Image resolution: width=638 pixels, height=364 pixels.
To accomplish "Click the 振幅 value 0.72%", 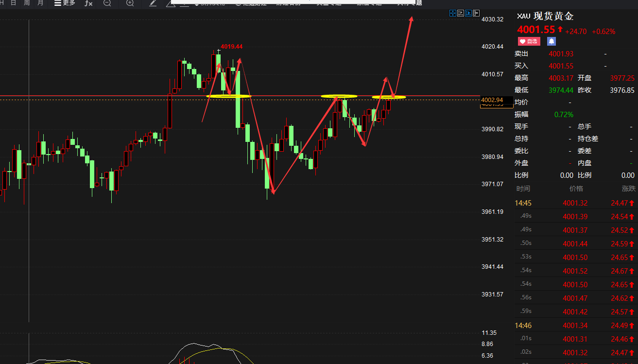I will point(564,114).
